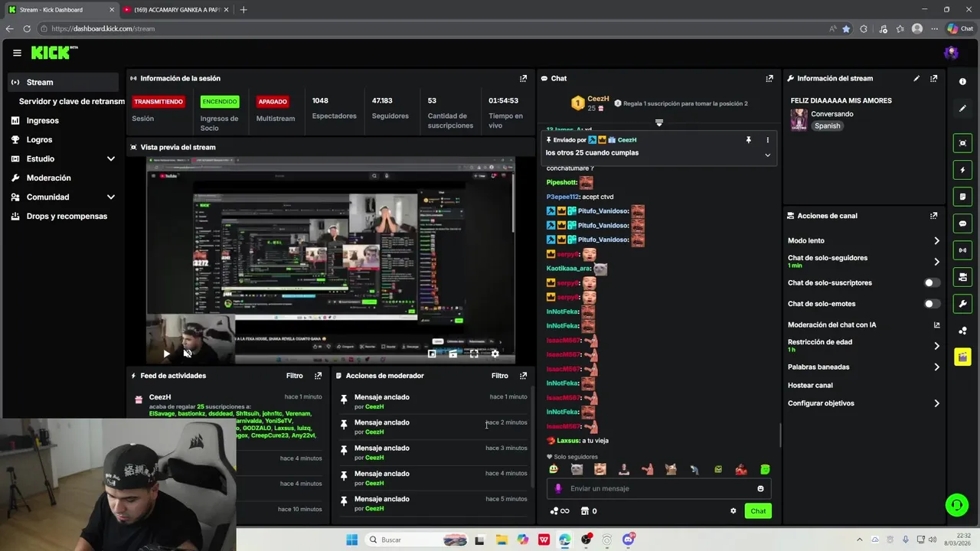Pop out the Acciones de canal panel
The width and height of the screenshot is (980, 551).
(933, 216)
